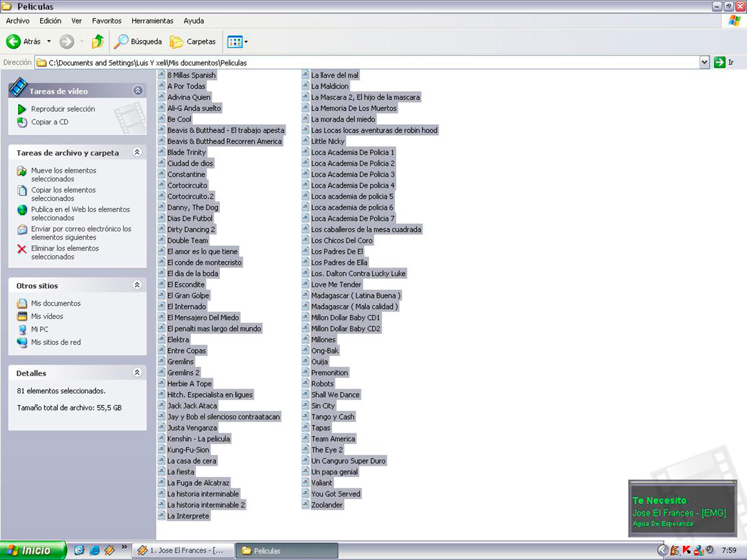The width and height of the screenshot is (747, 560).
Task: Click the Winamp quick launch icon
Action: point(109,550)
